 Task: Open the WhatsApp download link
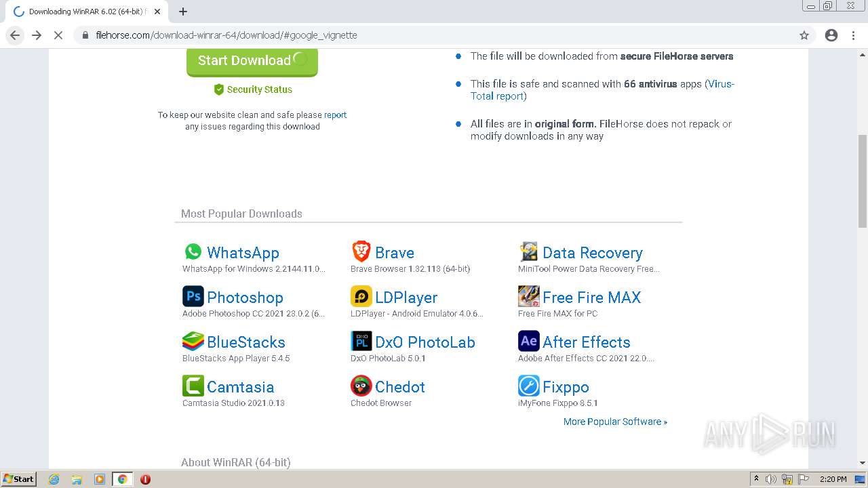pos(243,253)
